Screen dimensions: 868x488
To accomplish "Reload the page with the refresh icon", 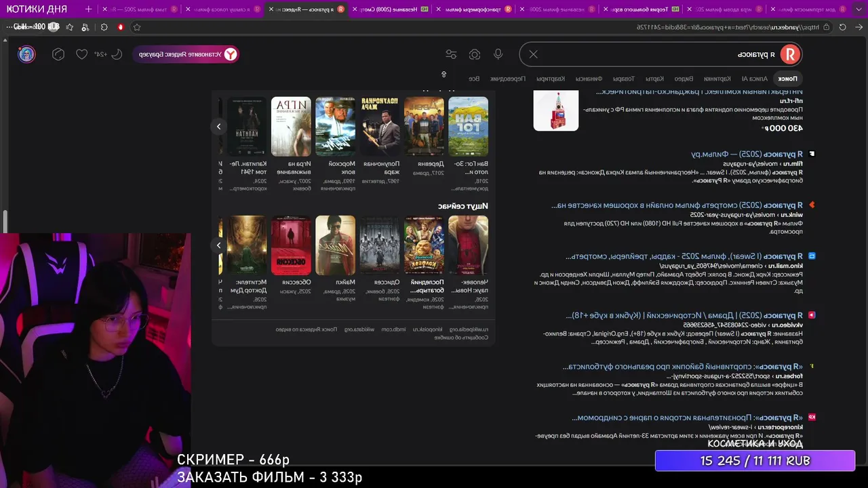I will [842, 27].
